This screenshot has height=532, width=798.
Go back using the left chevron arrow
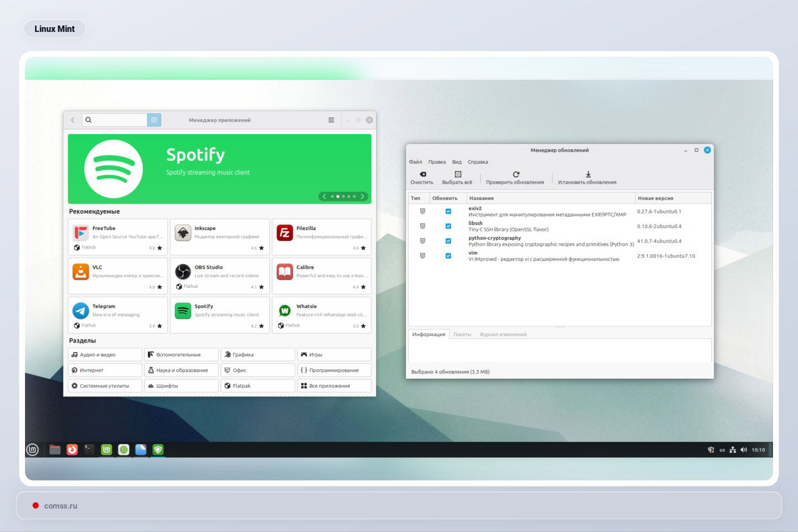click(x=73, y=120)
